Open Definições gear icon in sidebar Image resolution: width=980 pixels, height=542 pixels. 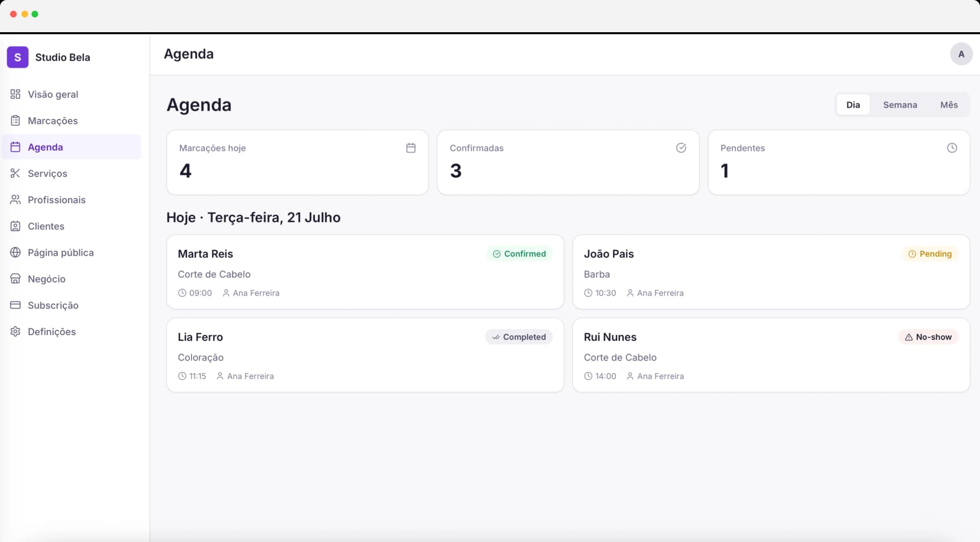click(x=15, y=332)
